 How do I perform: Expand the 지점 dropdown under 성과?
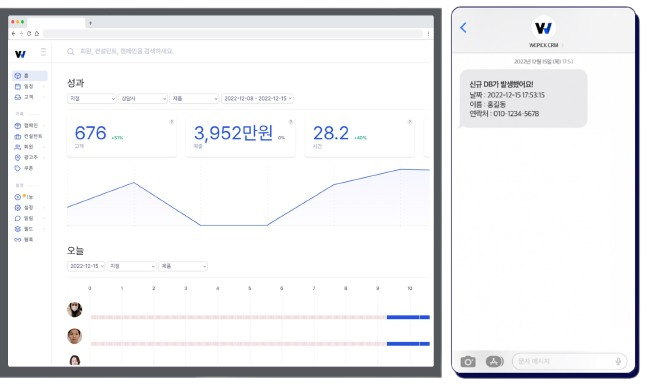coord(92,98)
